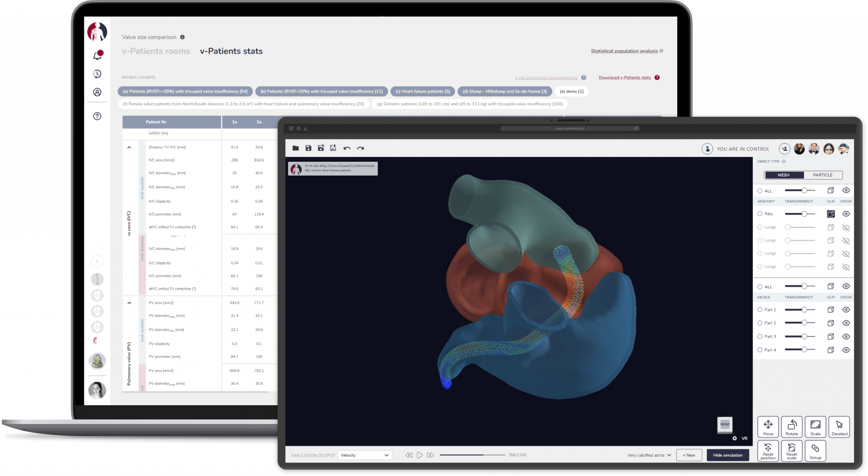The image size is (868, 476).
Task: Open a file with the folder icon
Action: pos(295,148)
